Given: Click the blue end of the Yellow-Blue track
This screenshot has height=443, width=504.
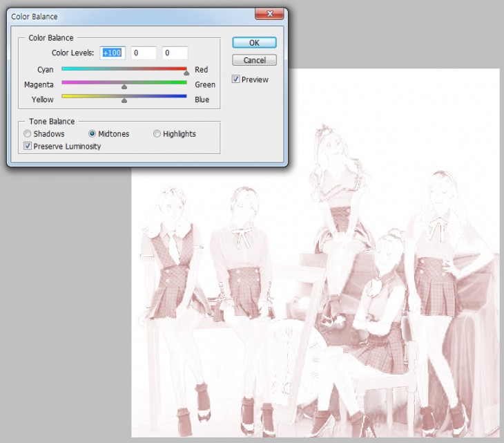Looking at the screenshot, I should pyautogui.click(x=182, y=97).
